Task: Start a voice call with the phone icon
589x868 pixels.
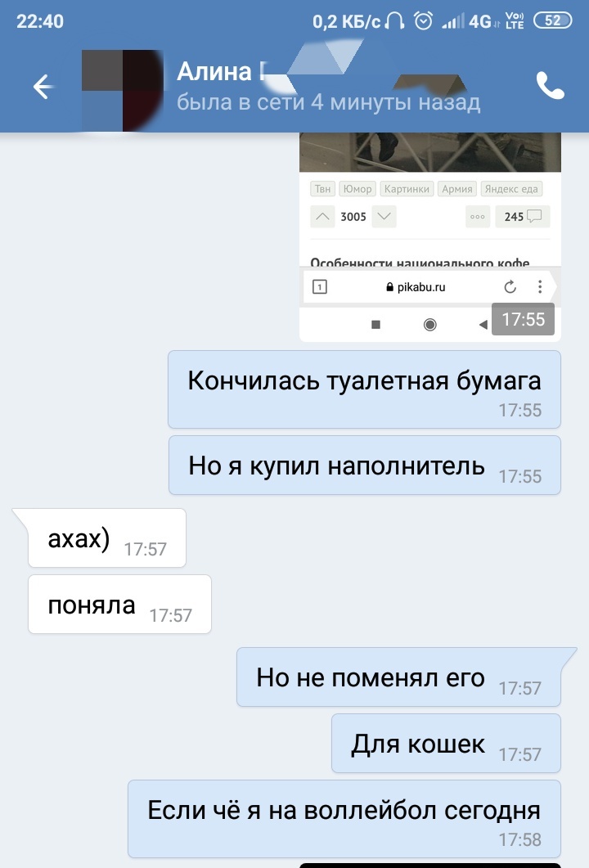Action: 551,86
